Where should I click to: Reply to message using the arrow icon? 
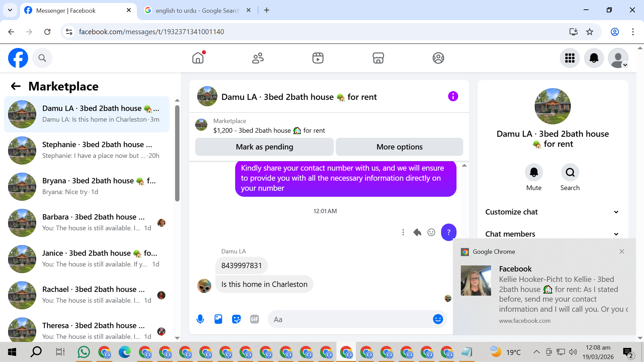coord(417,232)
